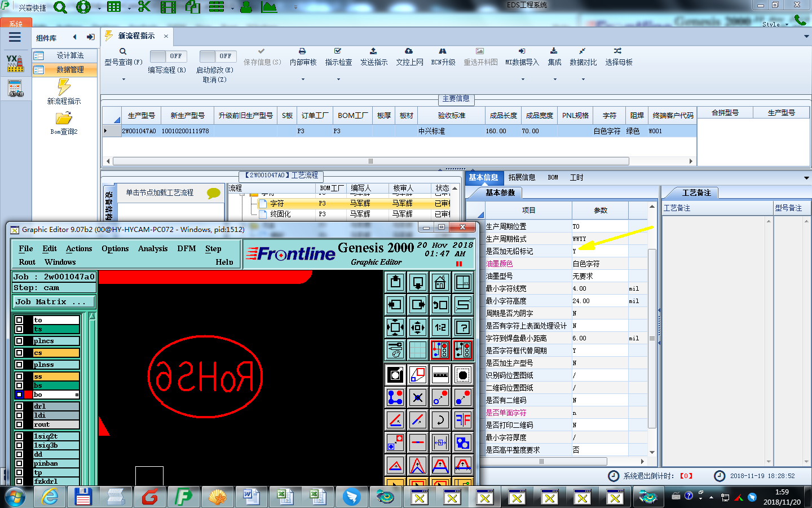This screenshot has height=508, width=812.
Task: Click the green area chart icon
Action: [270, 7]
